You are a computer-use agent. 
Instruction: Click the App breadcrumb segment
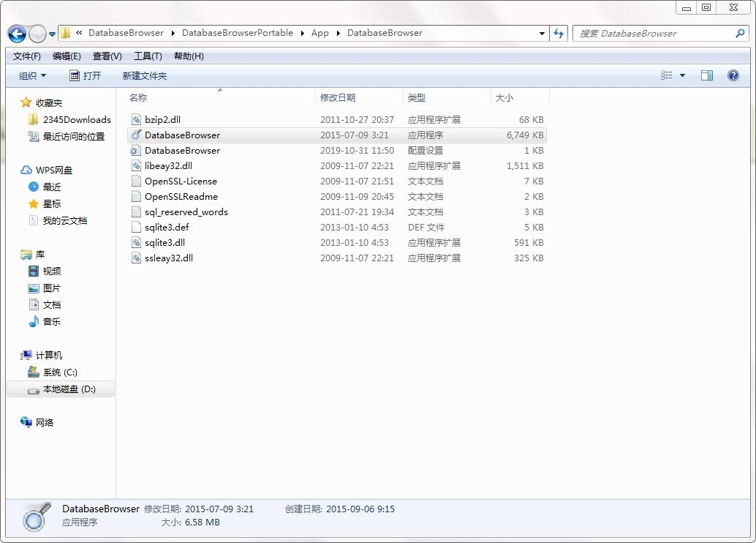(x=320, y=33)
